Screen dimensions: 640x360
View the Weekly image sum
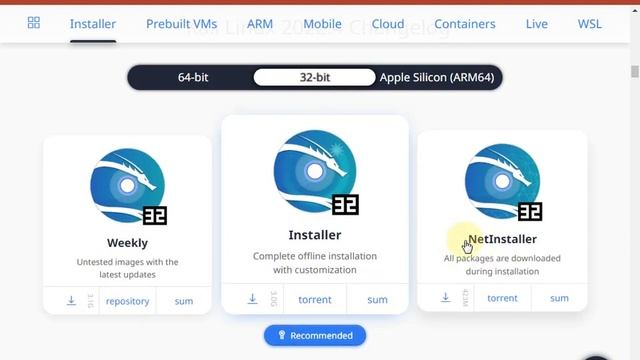click(184, 301)
